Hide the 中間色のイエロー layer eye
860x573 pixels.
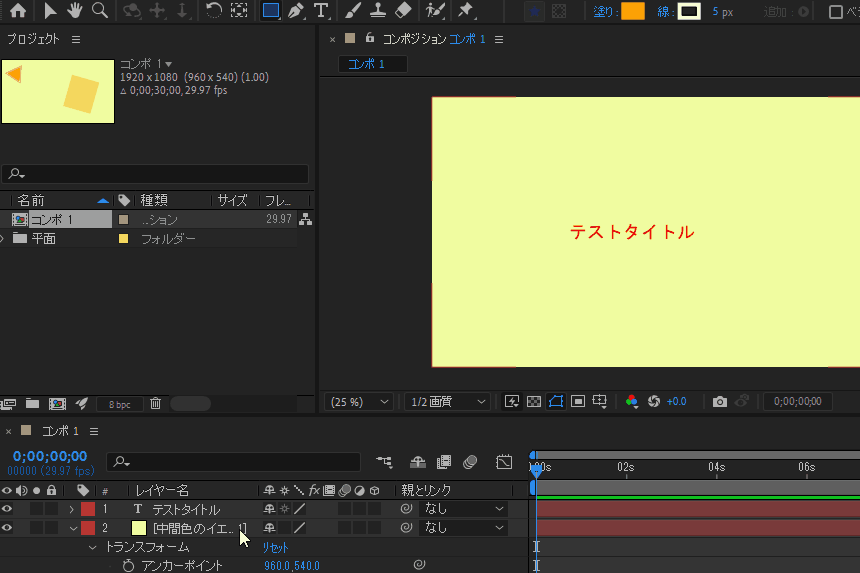click(x=7, y=527)
